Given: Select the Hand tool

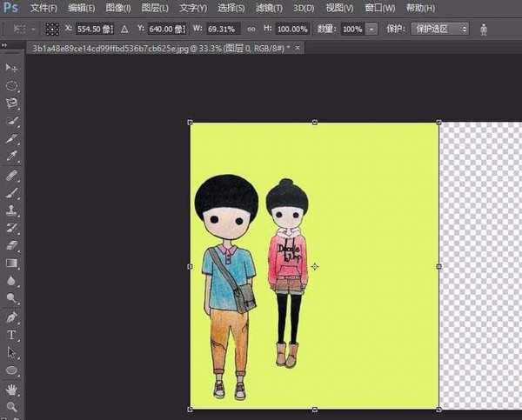Looking at the screenshot, I should click(12, 389).
